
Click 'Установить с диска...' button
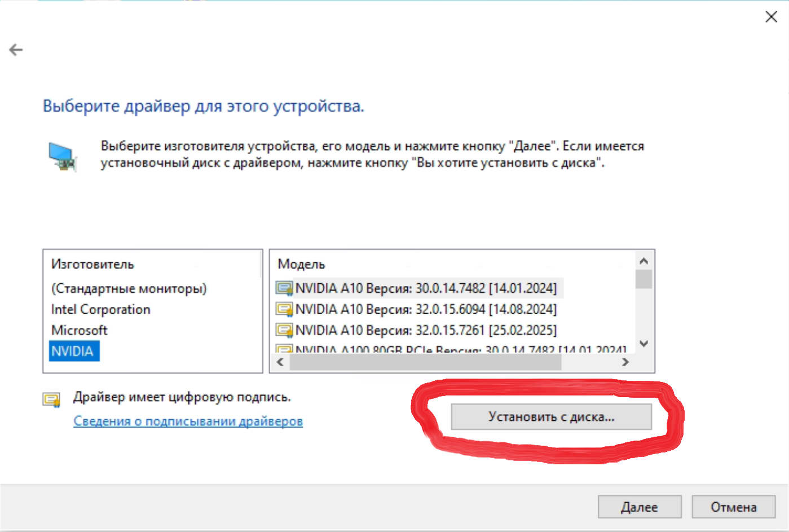[551, 417]
